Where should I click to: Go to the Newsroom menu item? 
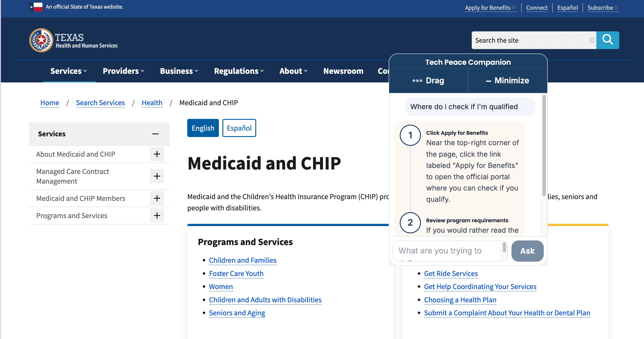click(343, 71)
